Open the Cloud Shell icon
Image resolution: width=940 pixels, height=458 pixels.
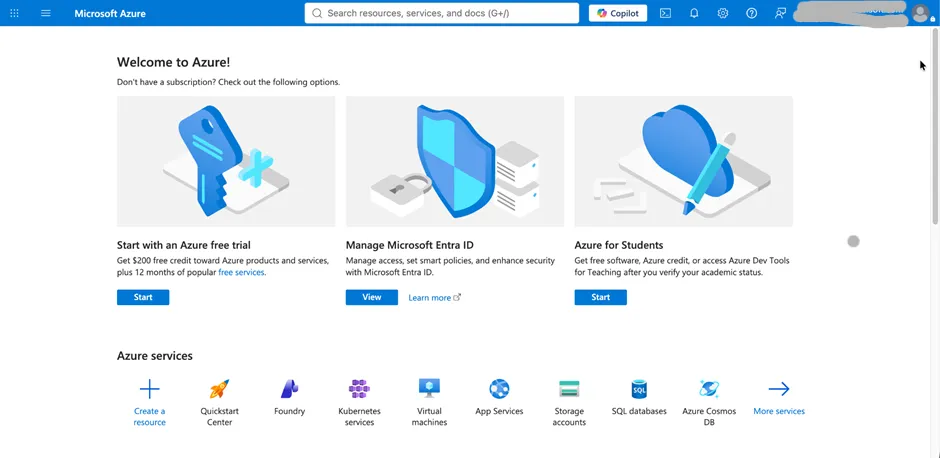(665, 13)
